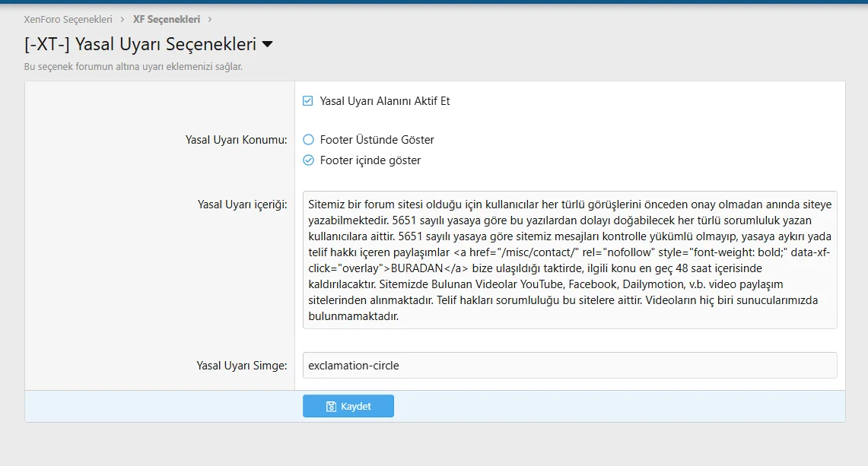Open the XenForo Seçenekleri breadcrumb
This screenshot has height=466, width=868.
pyautogui.click(x=68, y=19)
